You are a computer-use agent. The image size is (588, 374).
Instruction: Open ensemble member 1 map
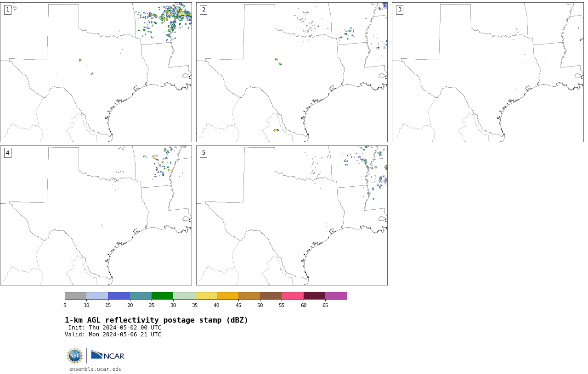[96, 72]
